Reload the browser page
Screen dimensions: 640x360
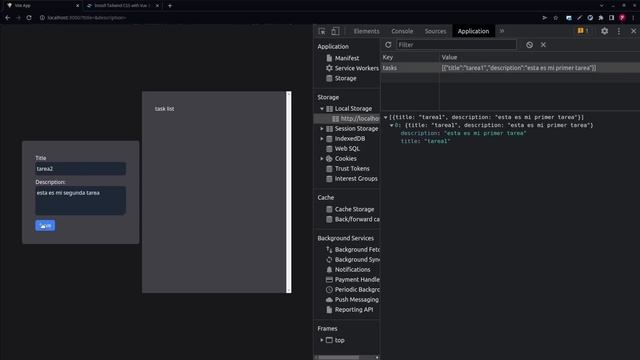[29, 18]
